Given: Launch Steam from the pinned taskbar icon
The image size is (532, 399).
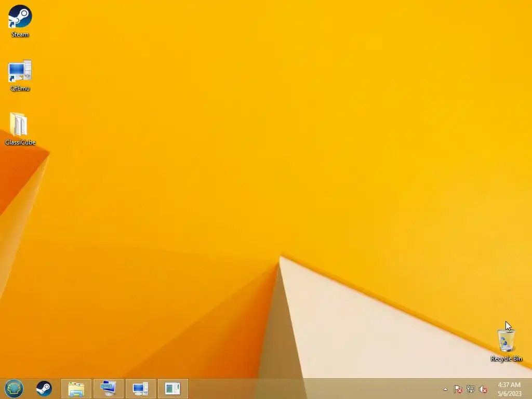Looking at the screenshot, I should [44, 389].
